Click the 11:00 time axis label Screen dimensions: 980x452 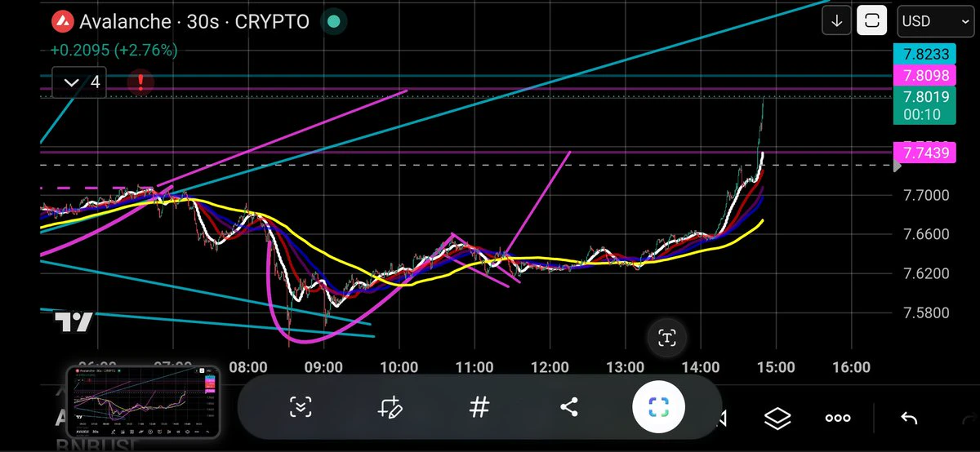point(474,368)
